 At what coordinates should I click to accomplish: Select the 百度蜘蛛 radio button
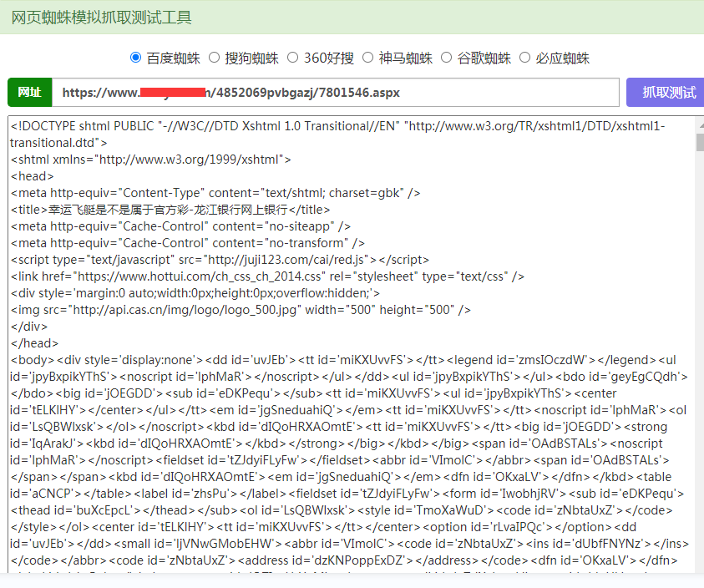(x=135, y=58)
